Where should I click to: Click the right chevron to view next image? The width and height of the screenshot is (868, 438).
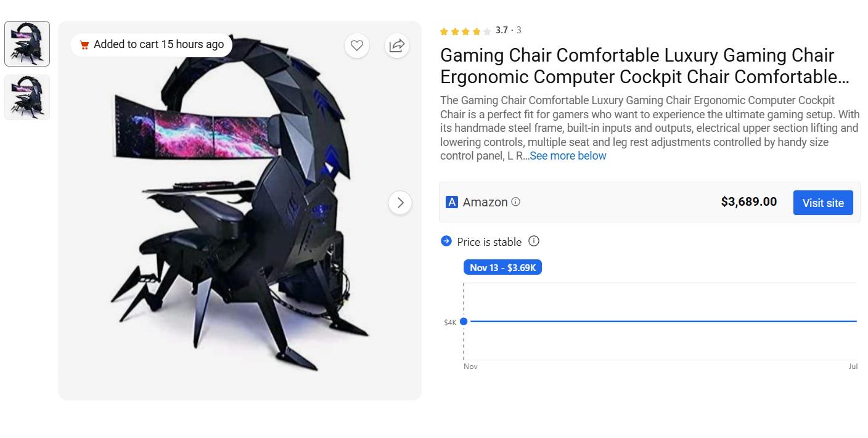401,202
